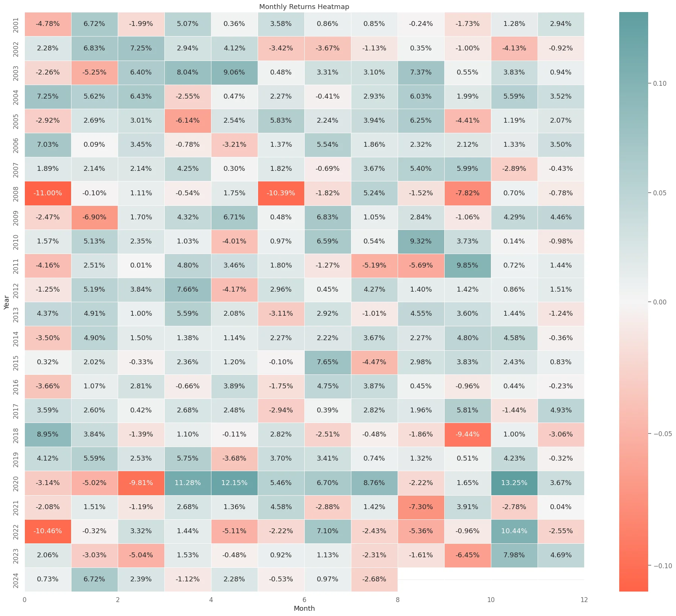Click the 9.06% cell in 2003
Screen dimensions: 676x616
coord(234,72)
